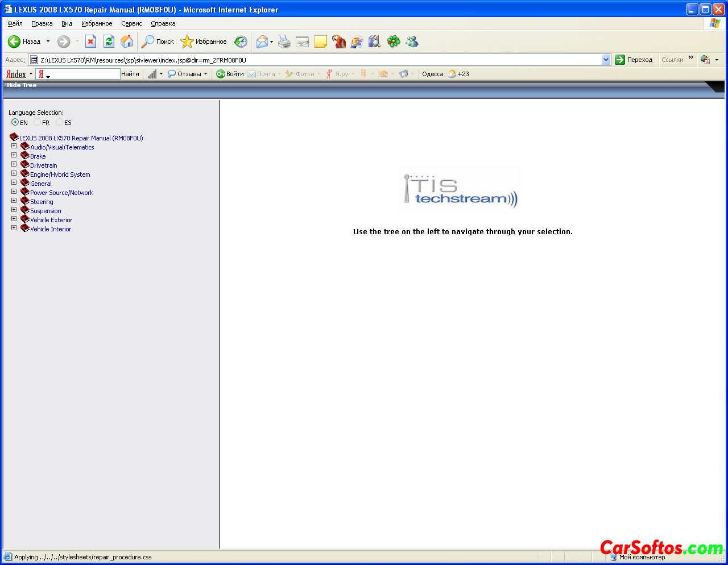This screenshot has height=565, width=728.
Task: Click the Print icon in toolbar
Action: tap(284, 41)
